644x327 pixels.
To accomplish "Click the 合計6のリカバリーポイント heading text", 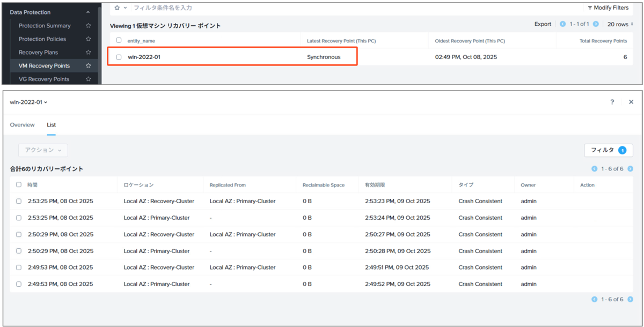I will tap(47, 169).
